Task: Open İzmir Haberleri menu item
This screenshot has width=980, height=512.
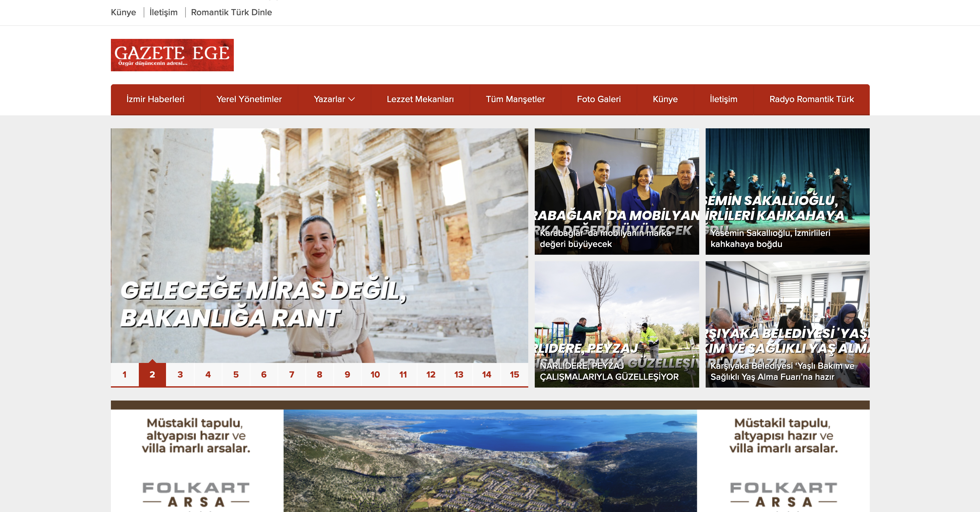Action: pyautogui.click(x=155, y=99)
